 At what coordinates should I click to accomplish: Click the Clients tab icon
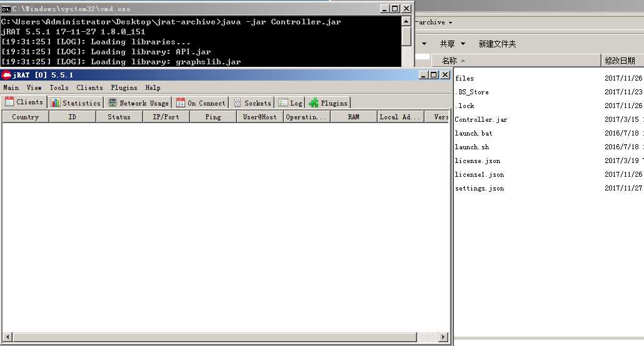click(9, 102)
